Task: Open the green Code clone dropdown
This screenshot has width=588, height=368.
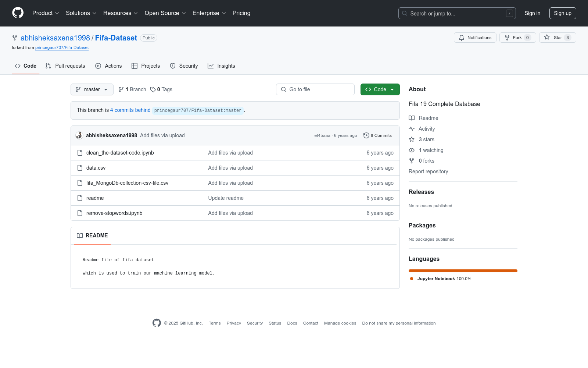Action: 380,89
